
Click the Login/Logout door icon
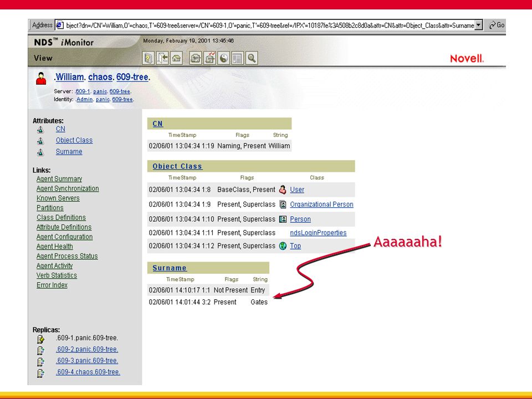[162, 58]
